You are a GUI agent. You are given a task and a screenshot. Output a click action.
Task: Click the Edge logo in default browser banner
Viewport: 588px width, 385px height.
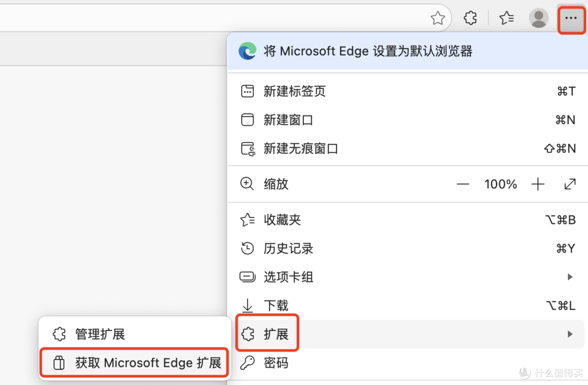click(x=248, y=51)
